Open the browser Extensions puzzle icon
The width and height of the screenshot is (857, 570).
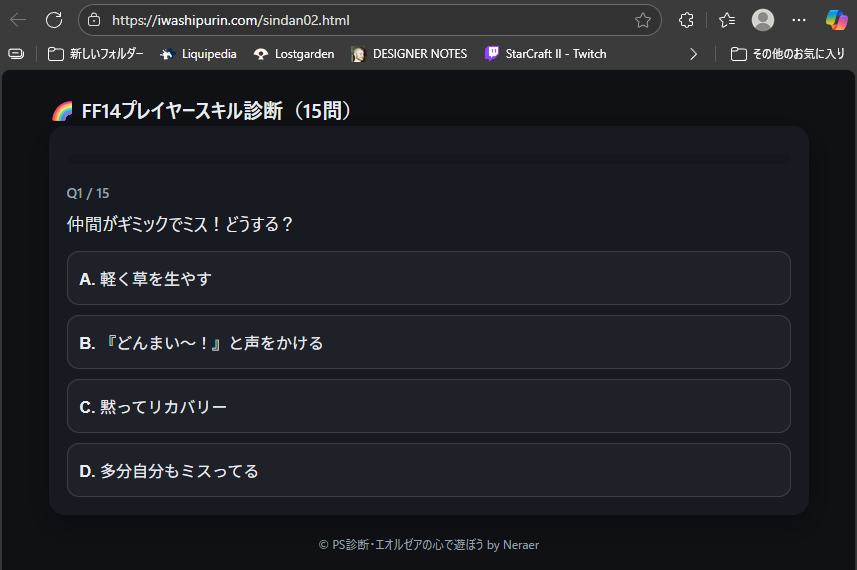(x=686, y=20)
